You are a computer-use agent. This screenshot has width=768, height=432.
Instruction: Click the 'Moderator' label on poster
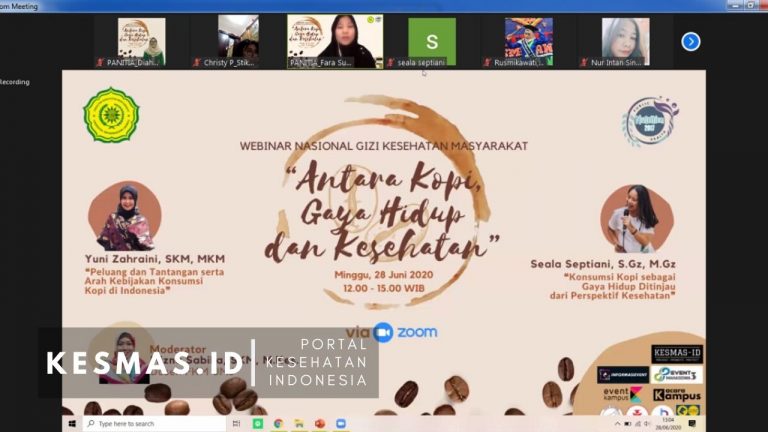pos(177,349)
